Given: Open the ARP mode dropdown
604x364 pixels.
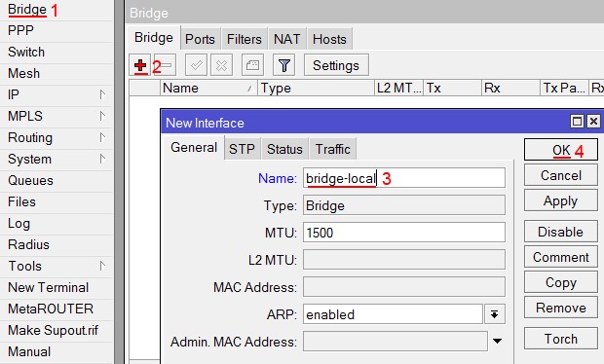Looking at the screenshot, I should click(495, 314).
